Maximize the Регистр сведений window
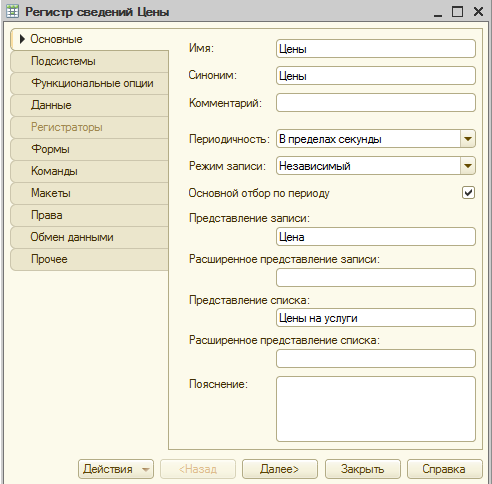Screen dimensions: 492x484 (457, 12)
